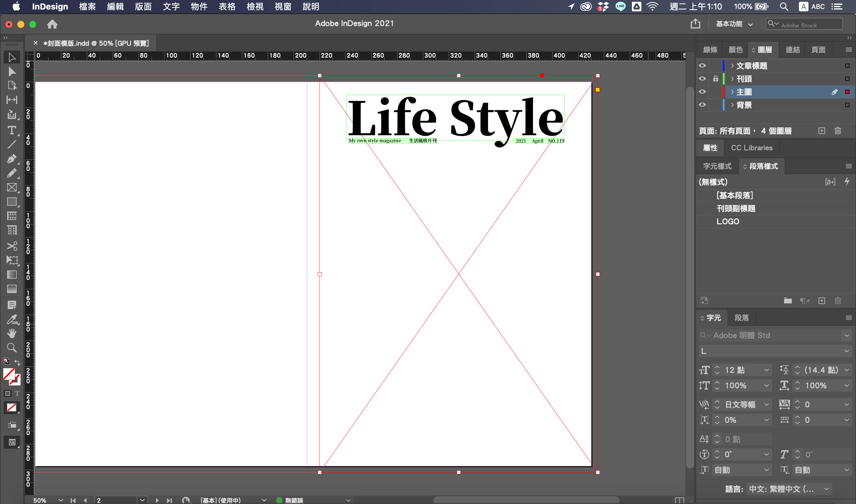Hide the 文章標題 layer

point(702,66)
